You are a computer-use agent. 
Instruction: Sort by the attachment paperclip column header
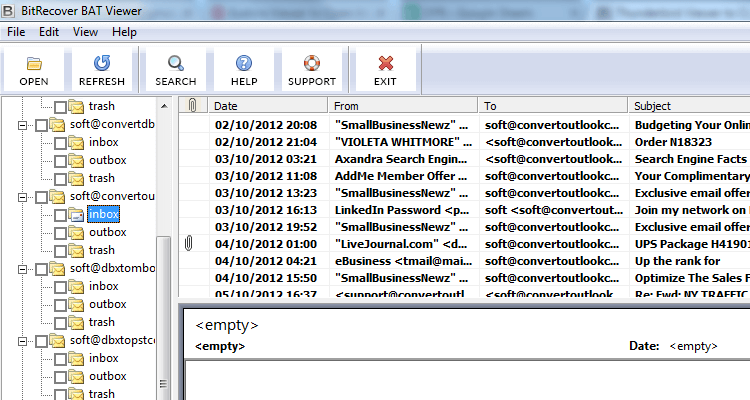(x=193, y=105)
